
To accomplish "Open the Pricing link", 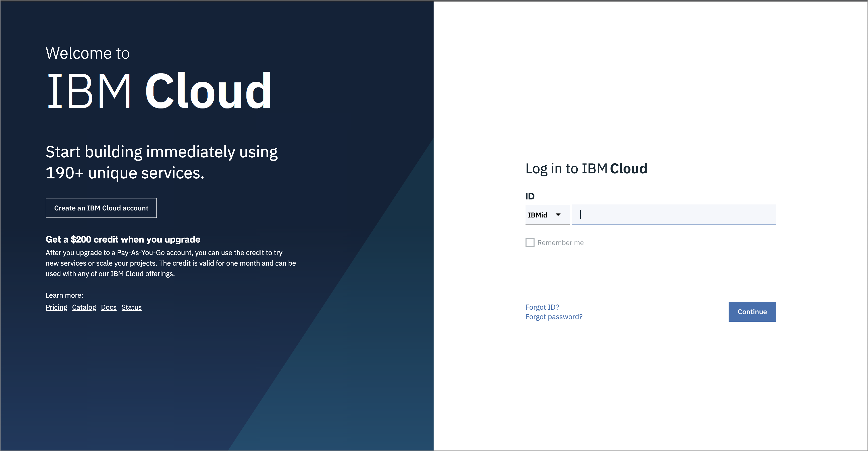I will (x=56, y=307).
